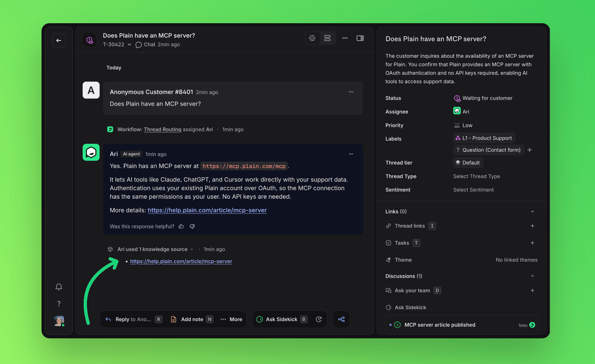Image resolution: width=595 pixels, height=364 pixels.
Task: Click the knowledge source cube icon
Action: pyautogui.click(x=110, y=249)
